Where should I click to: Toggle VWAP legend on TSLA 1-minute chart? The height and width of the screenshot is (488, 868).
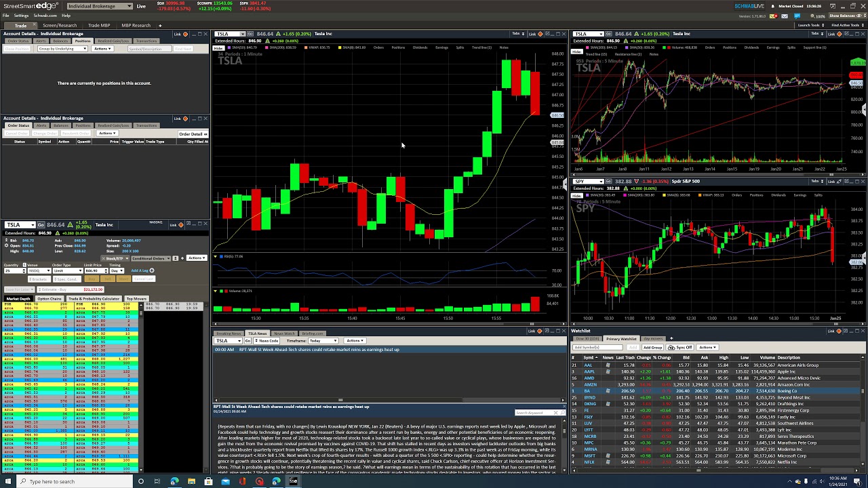pos(317,47)
